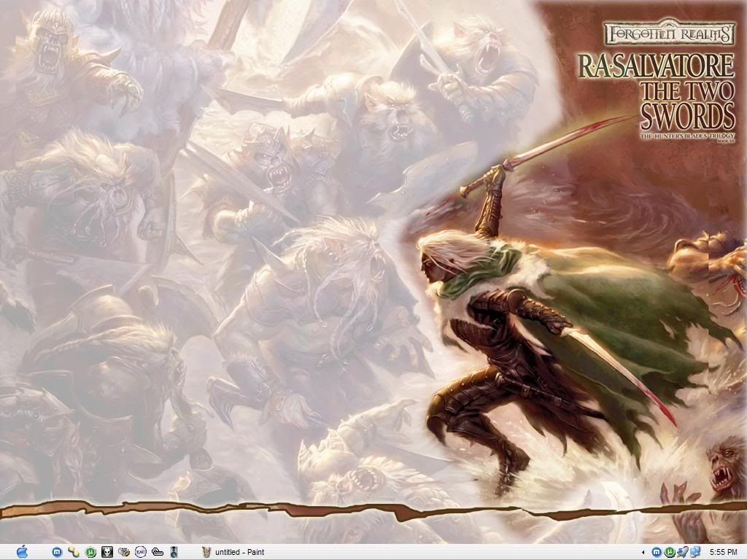Open the rocket icon in the system tray
The width and height of the screenshot is (747, 560).
[x=682, y=552]
